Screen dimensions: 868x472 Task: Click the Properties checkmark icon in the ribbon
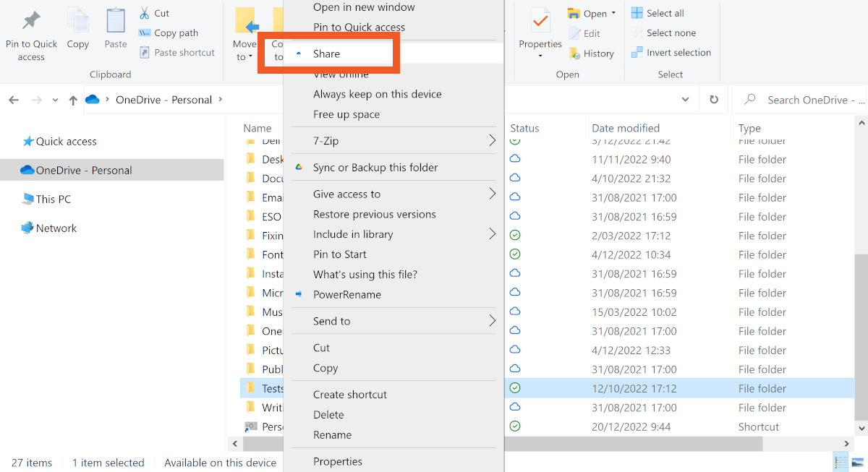click(540, 22)
